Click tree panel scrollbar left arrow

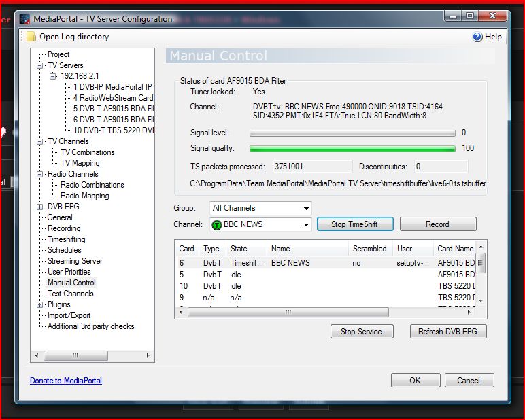coord(37,355)
